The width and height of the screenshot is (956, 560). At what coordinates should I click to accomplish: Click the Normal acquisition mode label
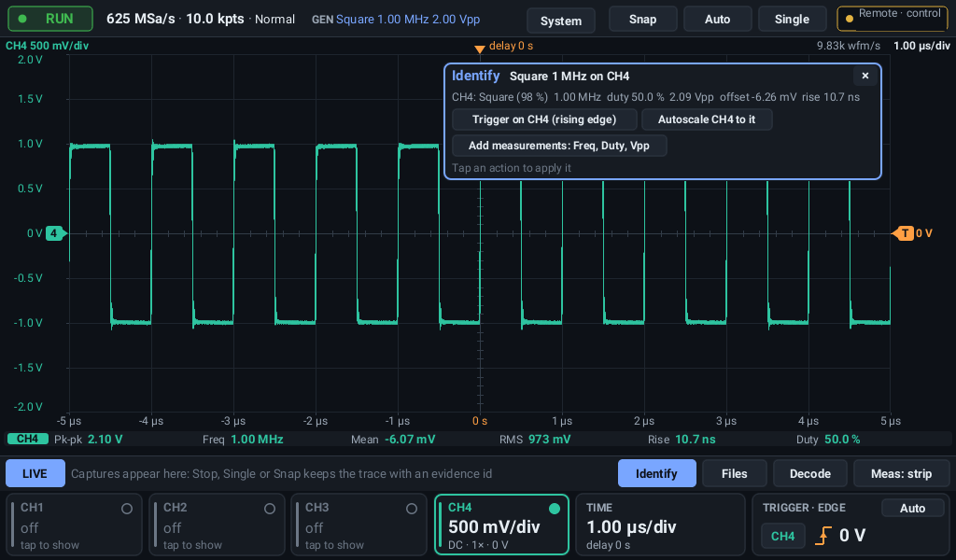pyautogui.click(x=275, y=19)
